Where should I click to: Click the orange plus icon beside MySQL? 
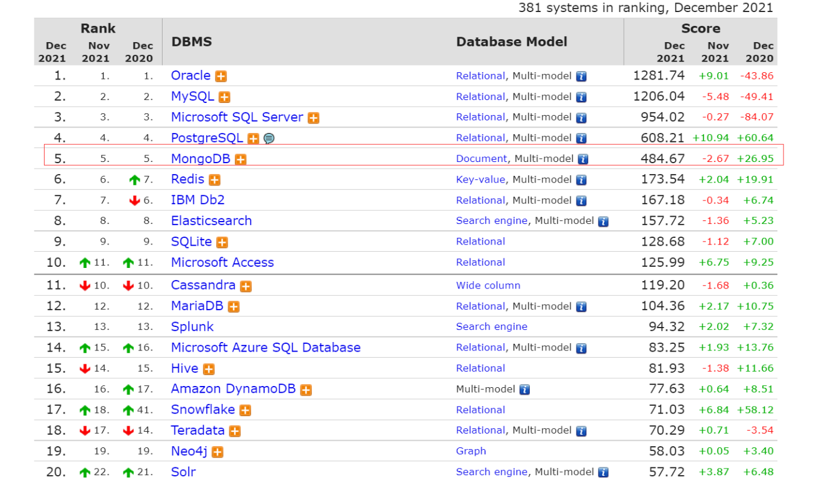[x=225, y=97]
